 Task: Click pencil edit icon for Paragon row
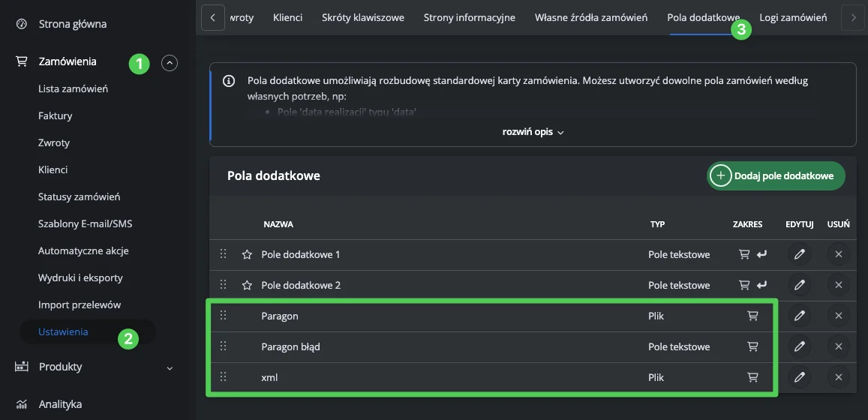point(800,316)
